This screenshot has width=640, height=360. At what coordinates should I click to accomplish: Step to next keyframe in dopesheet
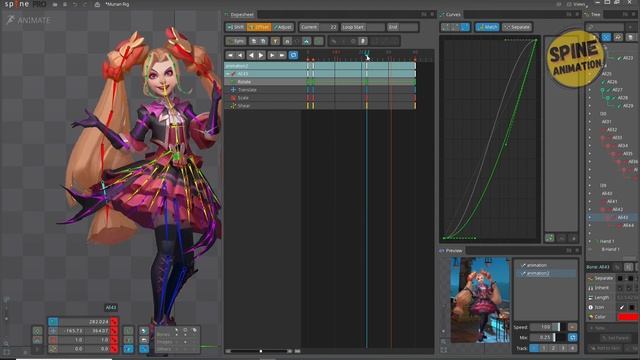(272, 55)
